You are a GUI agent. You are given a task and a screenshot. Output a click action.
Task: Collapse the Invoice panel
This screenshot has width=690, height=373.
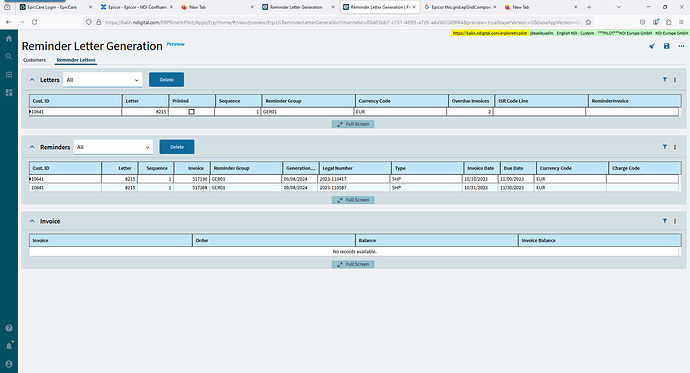pyautogui.click(x=32, y=221)
